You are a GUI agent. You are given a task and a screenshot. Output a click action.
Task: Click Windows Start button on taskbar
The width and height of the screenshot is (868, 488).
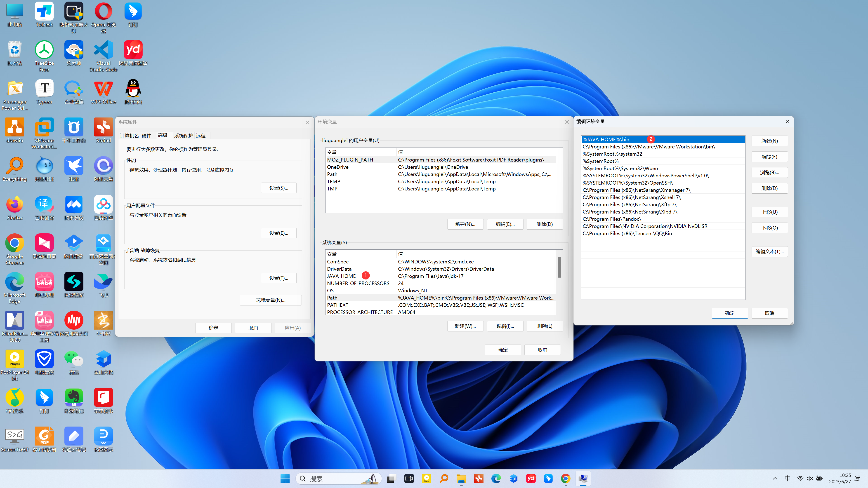point(285,479)
